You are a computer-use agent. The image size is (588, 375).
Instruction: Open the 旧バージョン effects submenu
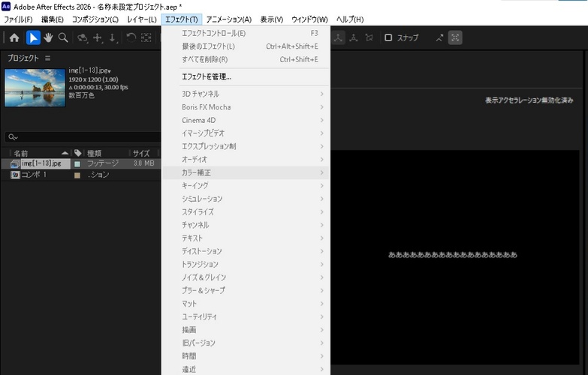click(246, 343)
